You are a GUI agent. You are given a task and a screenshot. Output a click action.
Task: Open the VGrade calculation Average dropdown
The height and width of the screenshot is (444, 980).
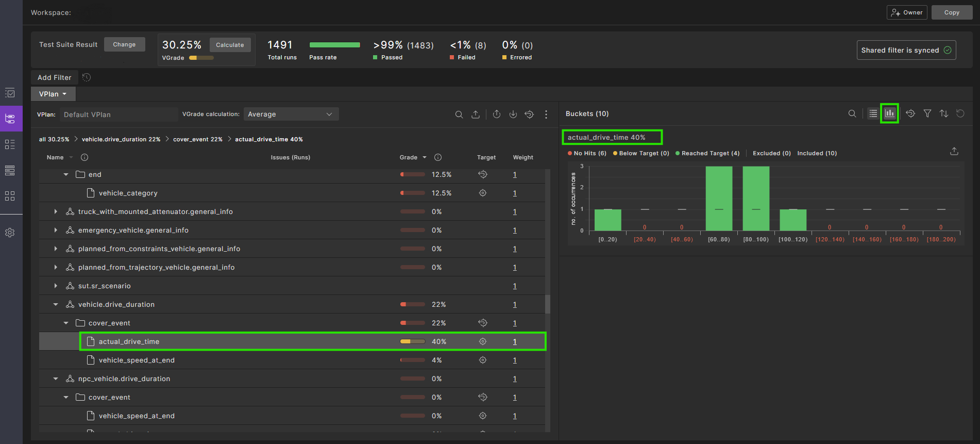291,114
